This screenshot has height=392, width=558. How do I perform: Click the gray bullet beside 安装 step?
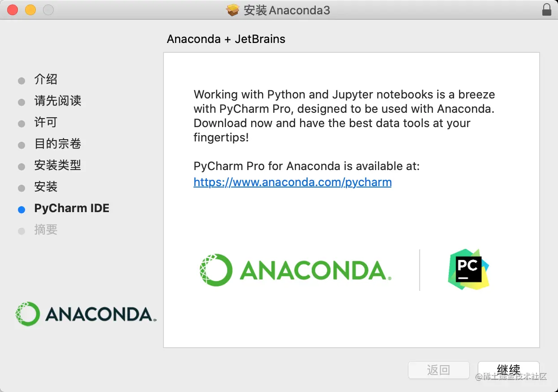coord(21,187)
